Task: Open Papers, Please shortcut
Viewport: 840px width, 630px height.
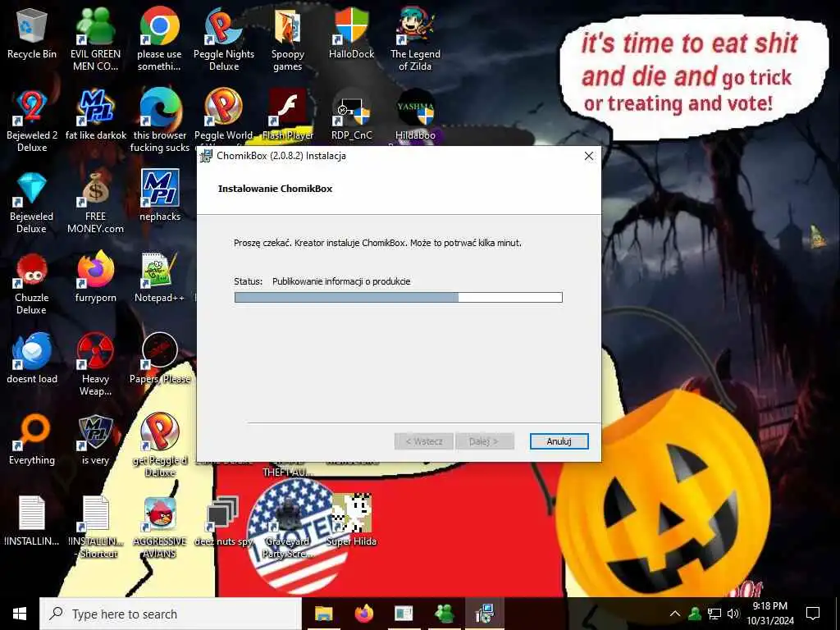Action: tap(160, 358)
